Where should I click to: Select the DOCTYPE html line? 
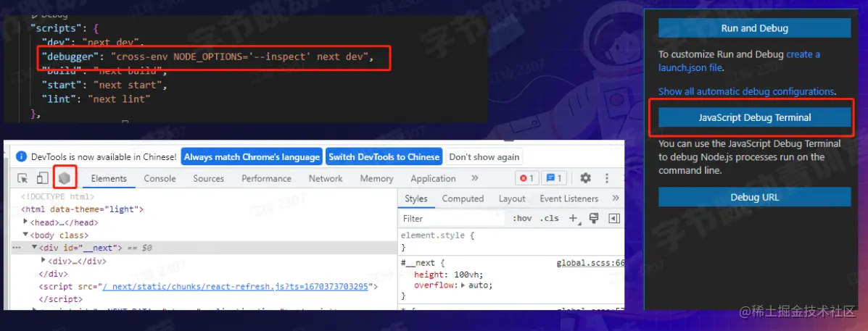coord(57,196)
